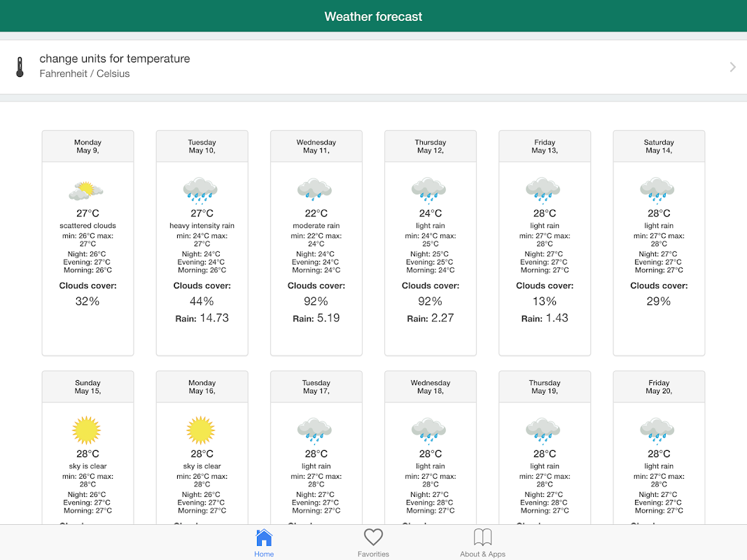Screen dimensions: 747x560
Task: Select the Wednesday May 11 card header
Action: pos(316,146)
